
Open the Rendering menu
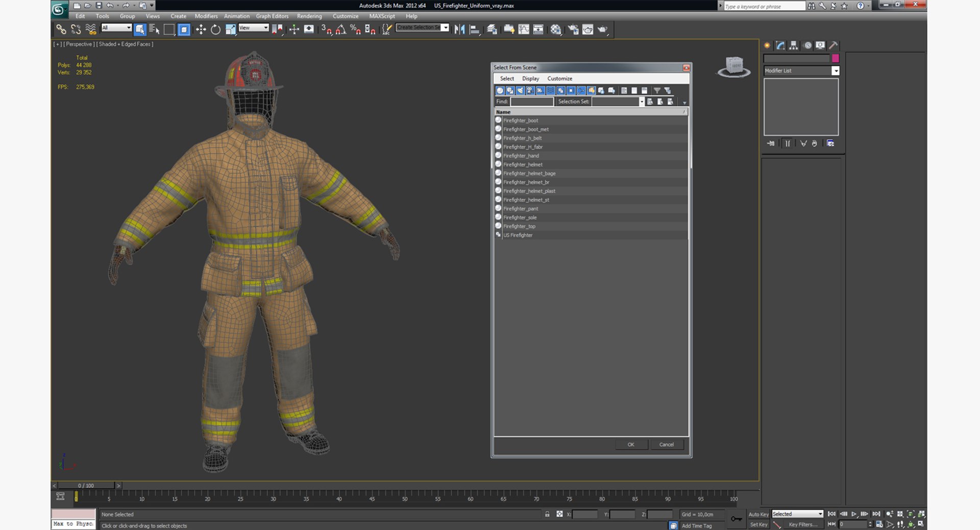point(309,16)
